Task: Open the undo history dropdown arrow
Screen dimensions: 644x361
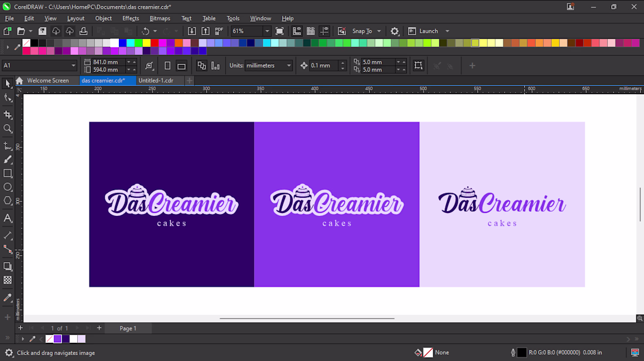Action: [x=155, y=31]
